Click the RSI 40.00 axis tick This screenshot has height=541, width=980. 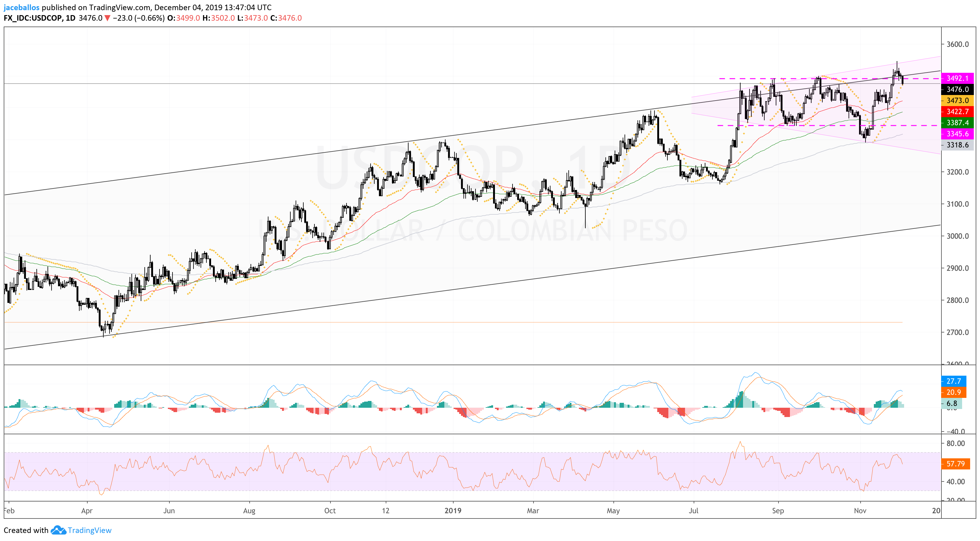click(956, 481)
